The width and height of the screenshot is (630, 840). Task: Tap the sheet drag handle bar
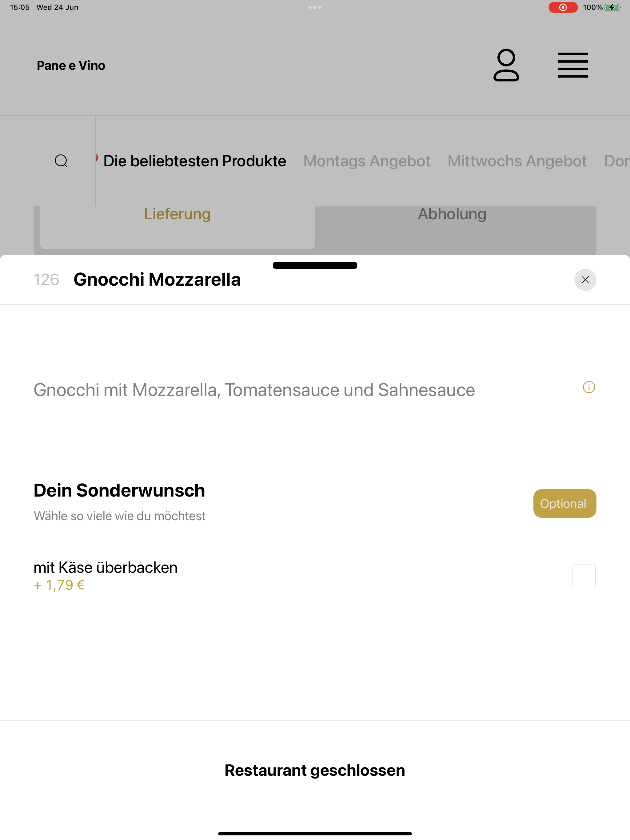315,265
